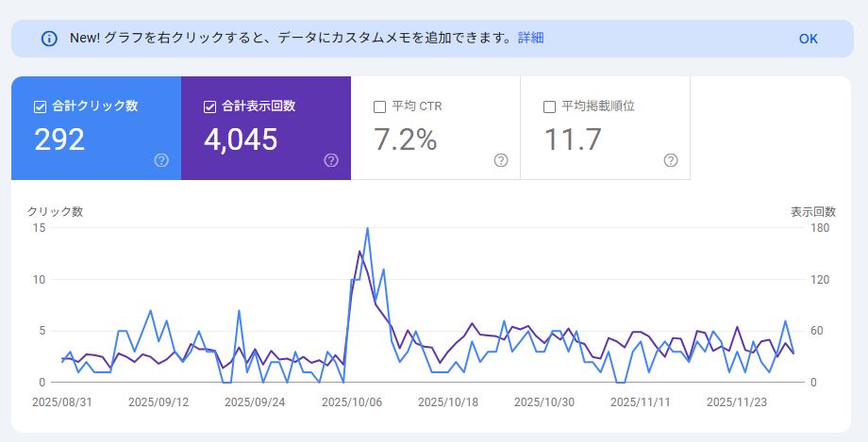
Task: Click help icon on 平均 CTR card
Action: point(501,160)
